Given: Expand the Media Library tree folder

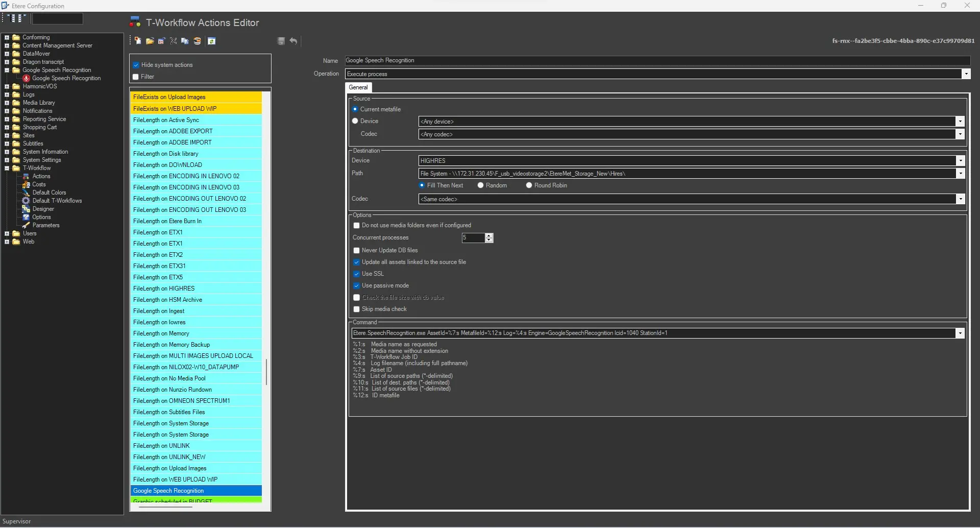Looking at the screenshot, I should tap(7, 103).
